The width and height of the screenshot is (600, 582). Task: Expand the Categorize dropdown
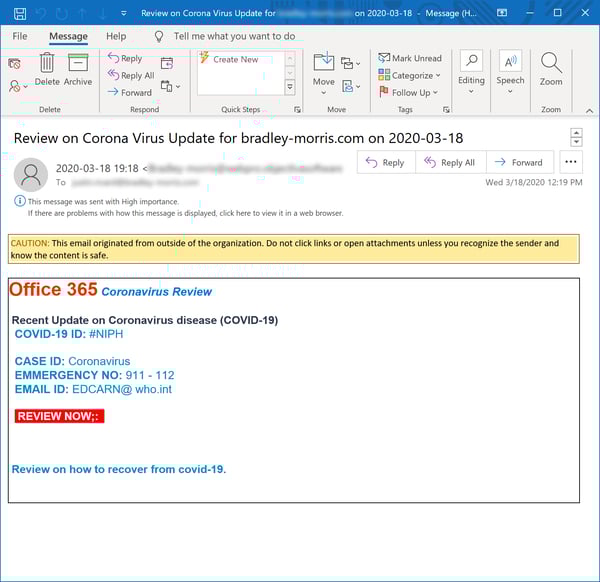pos(412,75)
